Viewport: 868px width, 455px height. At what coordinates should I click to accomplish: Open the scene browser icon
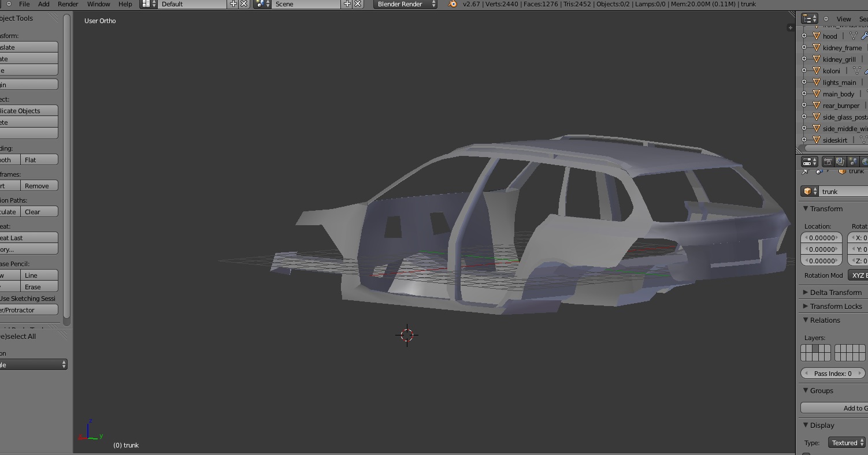[x=262, y=4]
